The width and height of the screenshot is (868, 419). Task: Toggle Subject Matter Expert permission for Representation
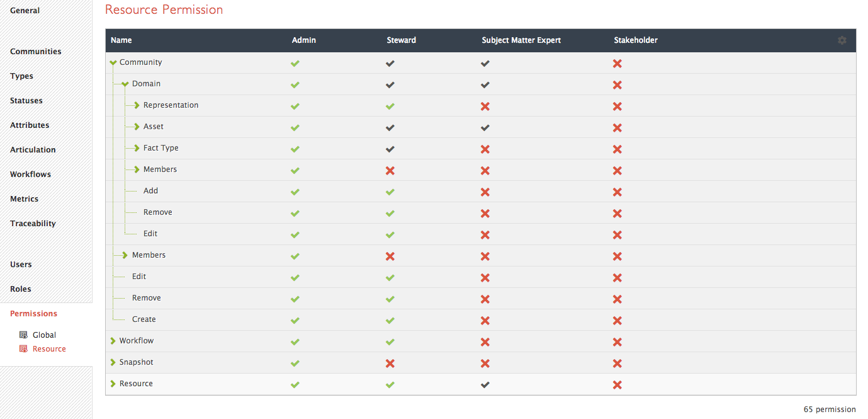[485, 106]
